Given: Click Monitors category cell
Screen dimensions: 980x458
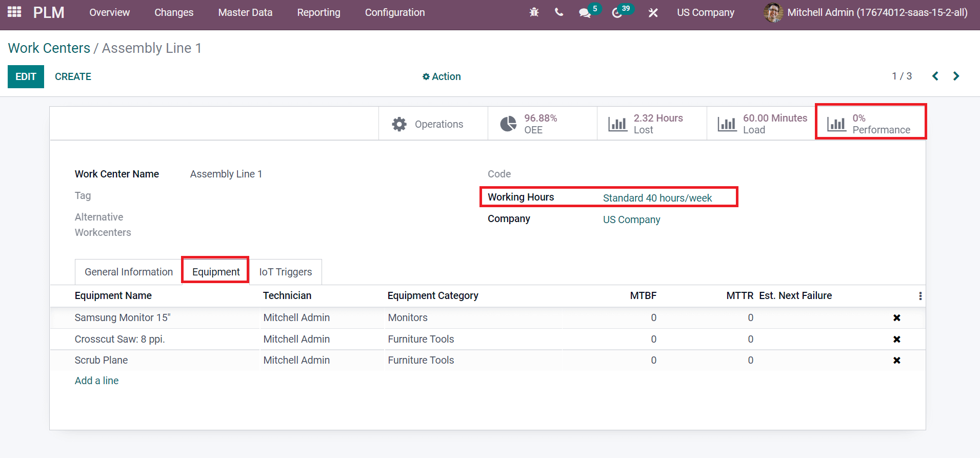Looking at the screenshot, I should click(408, 317).
